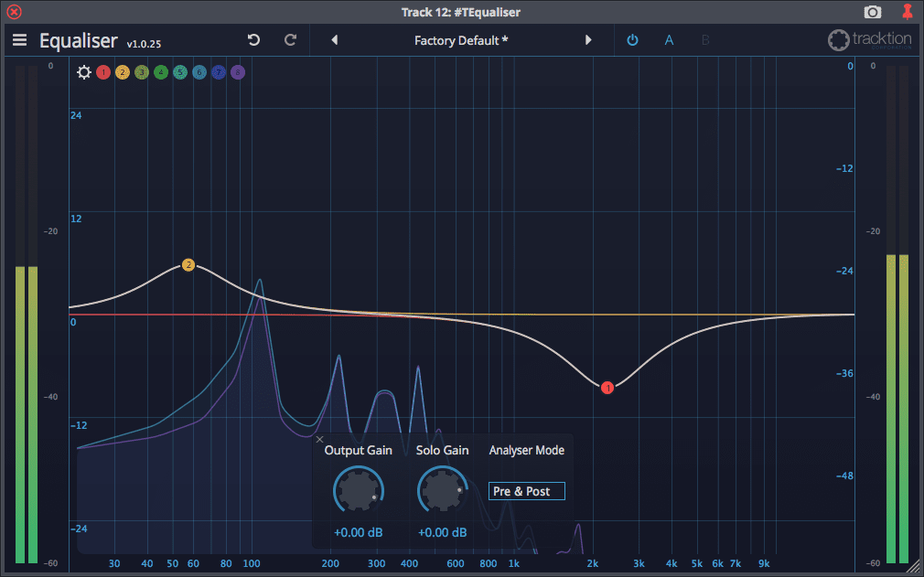
Task: Click the red pin icon
Action: tap(907, 12)
